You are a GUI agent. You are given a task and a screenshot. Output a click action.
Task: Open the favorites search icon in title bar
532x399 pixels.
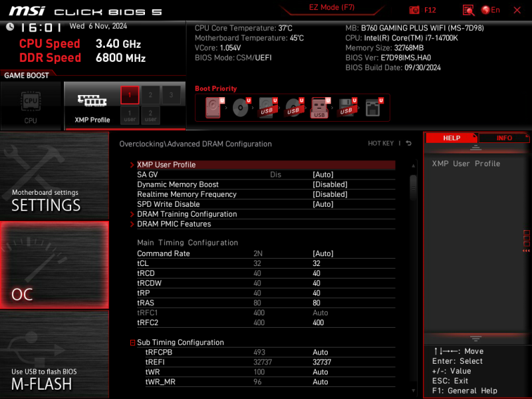(x=468, y=9)
